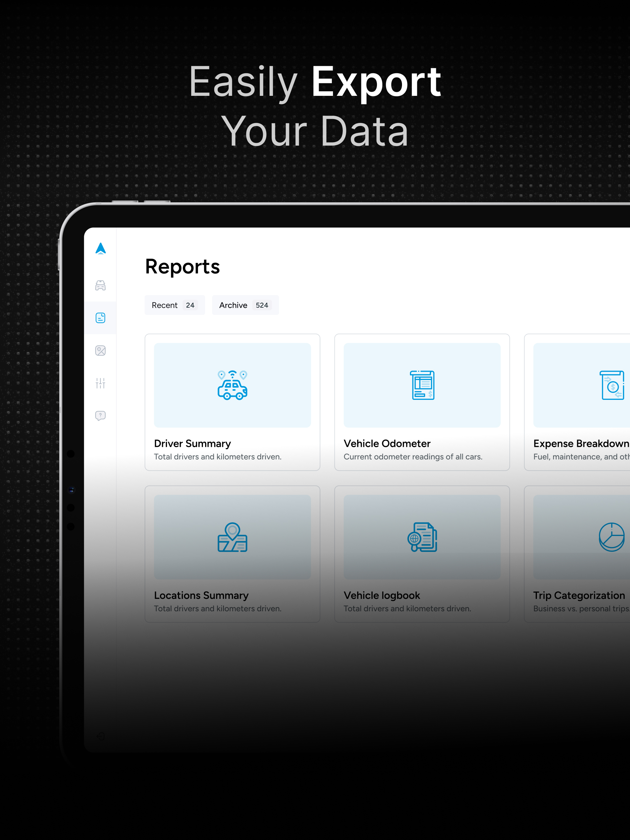630x840 pixels.
Task: Open the map location icon in sidebar
Action: pyautogui.click(x=100, y=350)
